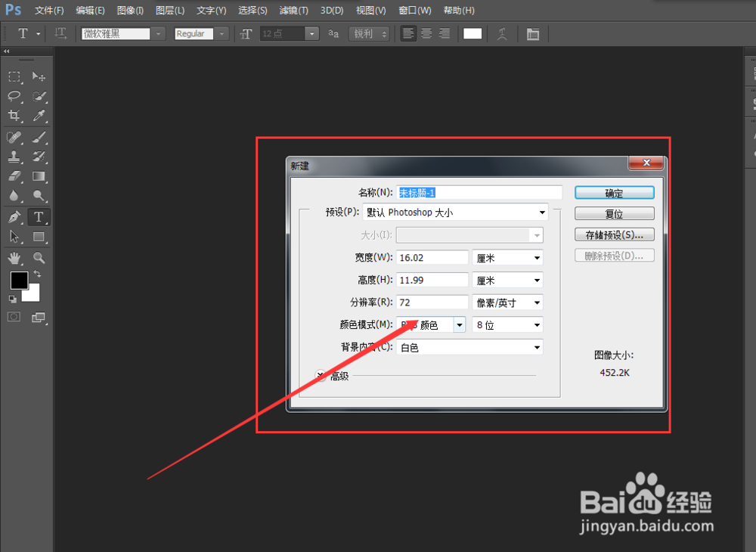This screenshot has width=756, height=552.
Task: Set center text alignment
Action: [x=426, y=33]
